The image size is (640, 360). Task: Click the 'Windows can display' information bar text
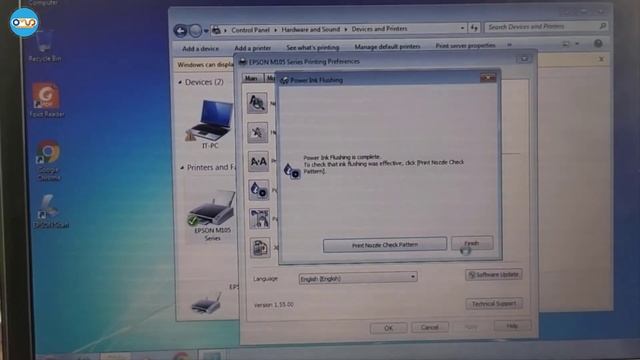[205, 64]
